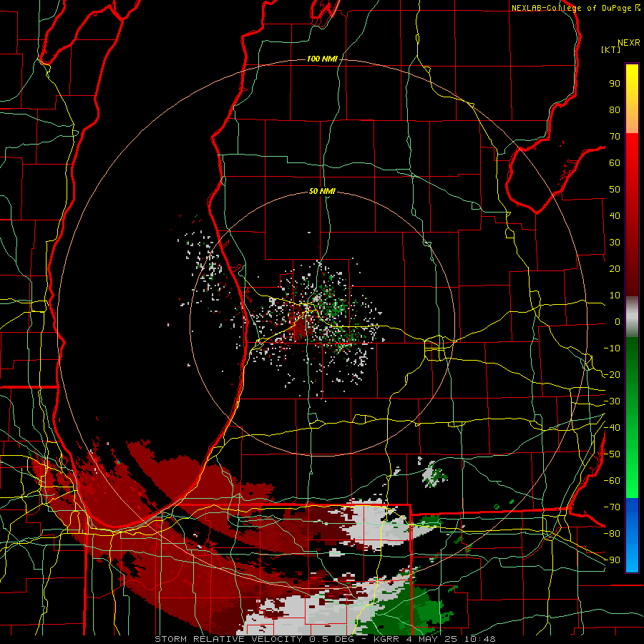Click STORM RELATIVE VELOCITY product title text
Screen dimensions: 644x644
(x=228, y=639)
